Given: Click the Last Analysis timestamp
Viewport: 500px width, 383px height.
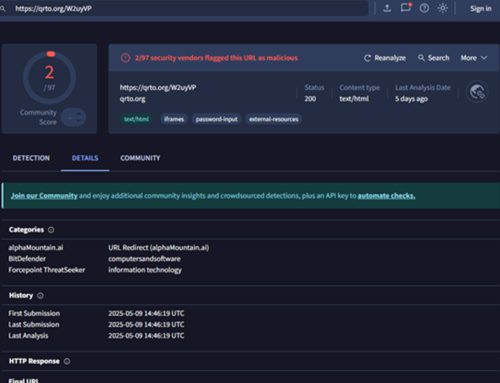Looking at the screenshot, I should (x=146, y=335).
